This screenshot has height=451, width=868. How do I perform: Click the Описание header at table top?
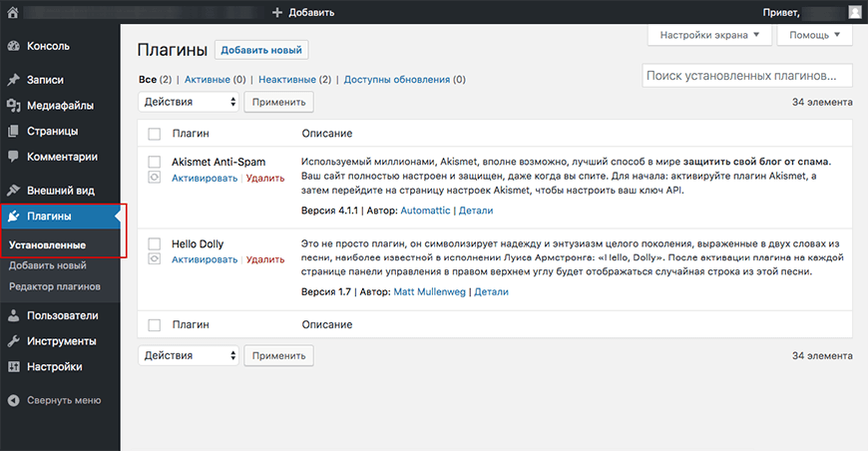click(327, 134)
